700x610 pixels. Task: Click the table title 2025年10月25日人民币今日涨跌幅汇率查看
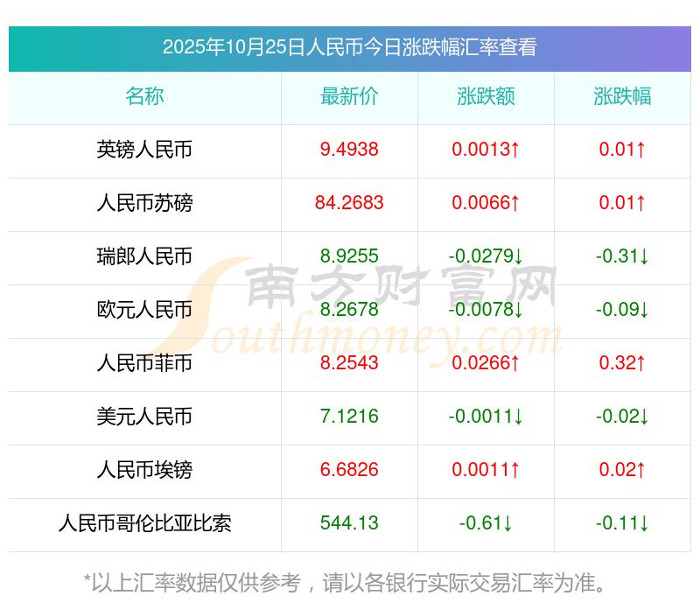click(349, 47)
